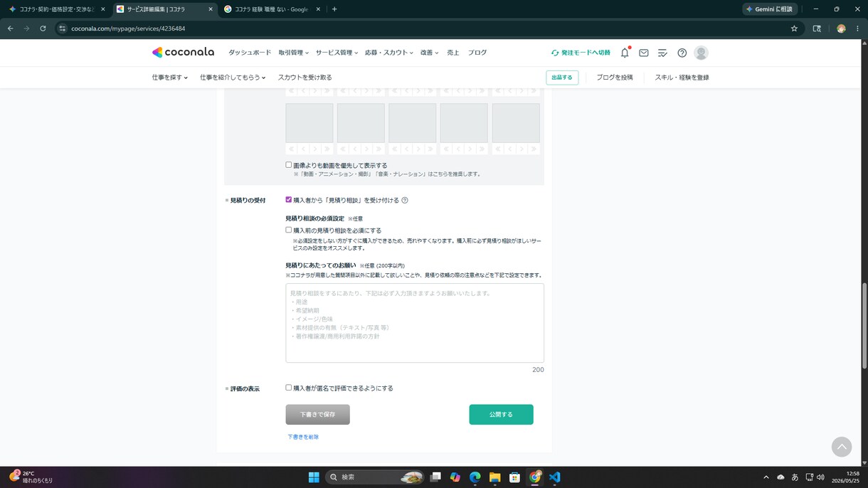Expand the 仕事を探す dropdown
This screenshot has height=488, width=868.
[169, 77]
